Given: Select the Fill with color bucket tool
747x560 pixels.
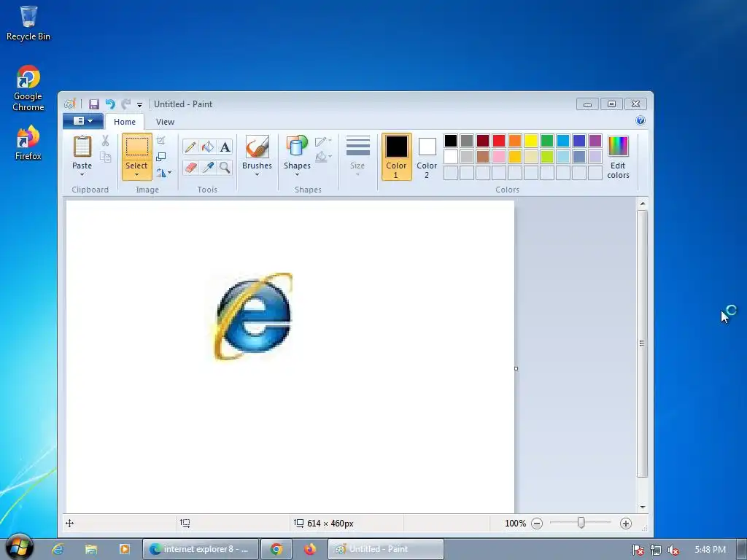Looking at the screenshot, I should [208, 147].
